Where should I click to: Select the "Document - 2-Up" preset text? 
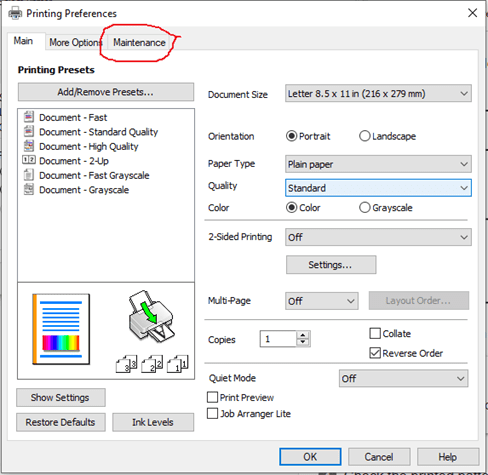74,161
